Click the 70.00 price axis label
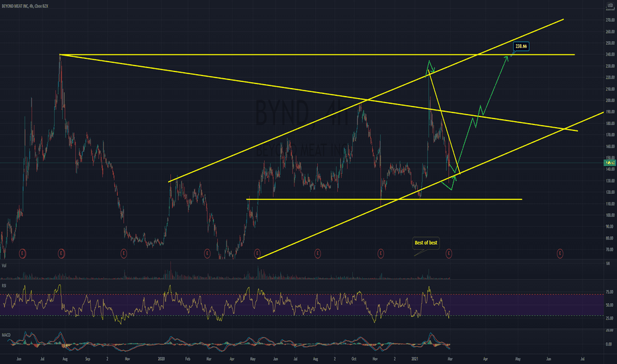Viewport: 617px width, 364px height. pyautogui.click(x=610, y=250)
